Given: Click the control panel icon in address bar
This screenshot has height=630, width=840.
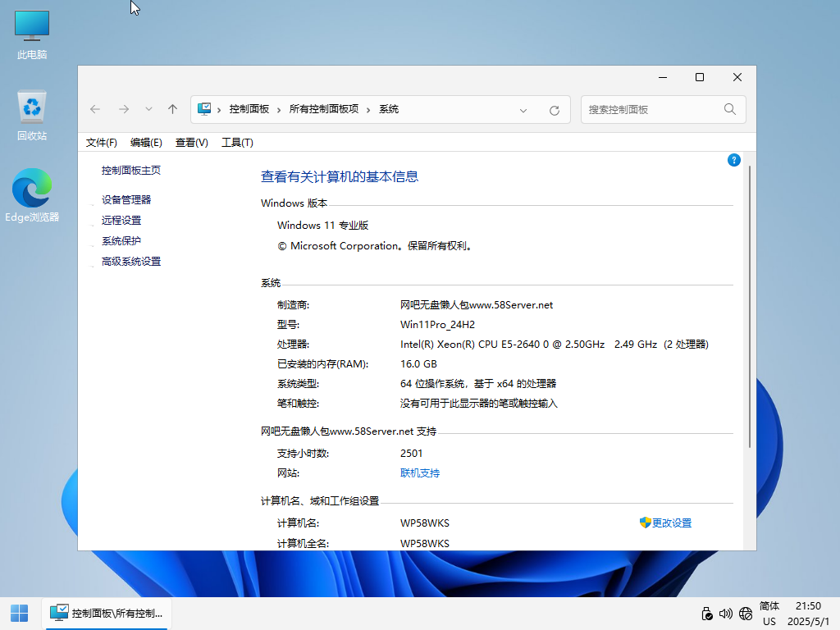Looking at the screenshot, I should (x=204, y=109).
